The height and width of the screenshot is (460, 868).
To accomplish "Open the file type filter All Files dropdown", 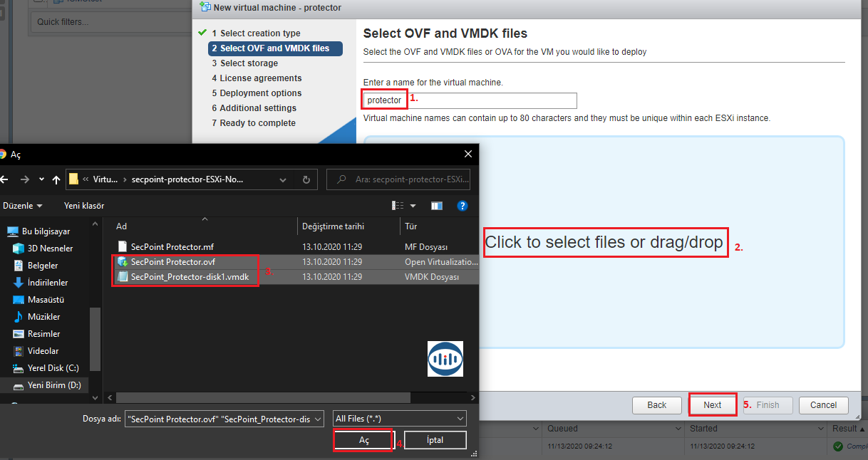I will point(400,419).
